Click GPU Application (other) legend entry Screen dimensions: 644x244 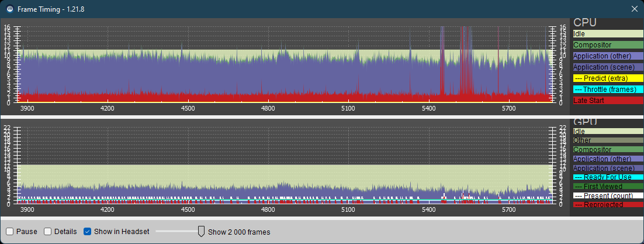608,159
